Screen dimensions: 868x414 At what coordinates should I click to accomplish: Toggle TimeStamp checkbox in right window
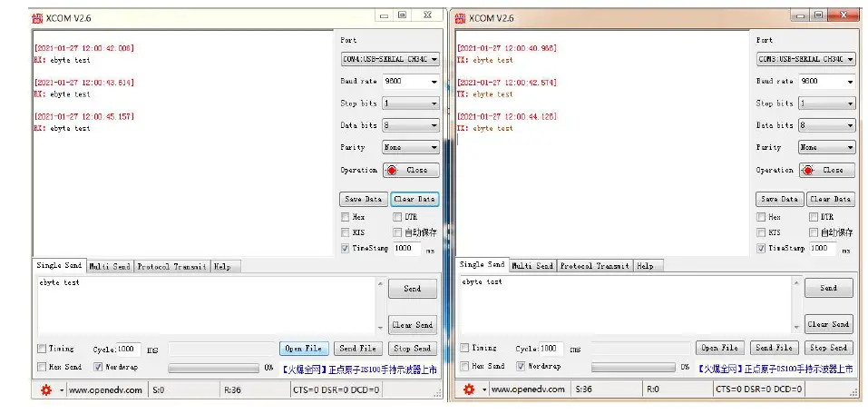coord(761,248)
